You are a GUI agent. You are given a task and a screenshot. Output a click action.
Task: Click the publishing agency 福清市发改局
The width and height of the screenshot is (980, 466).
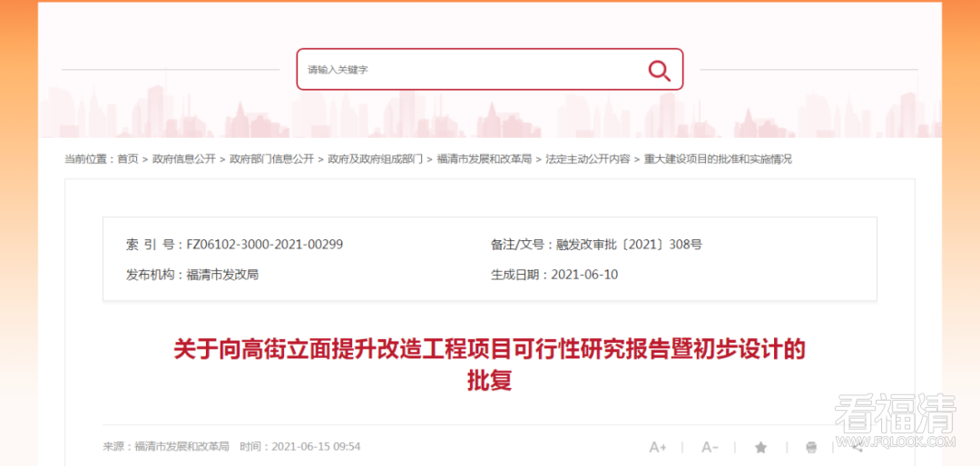(x=222, y=274)
